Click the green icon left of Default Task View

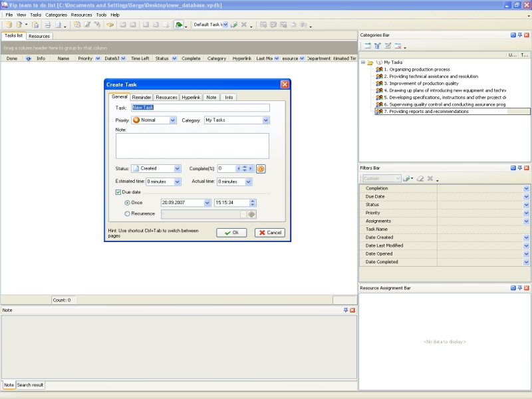178,25
